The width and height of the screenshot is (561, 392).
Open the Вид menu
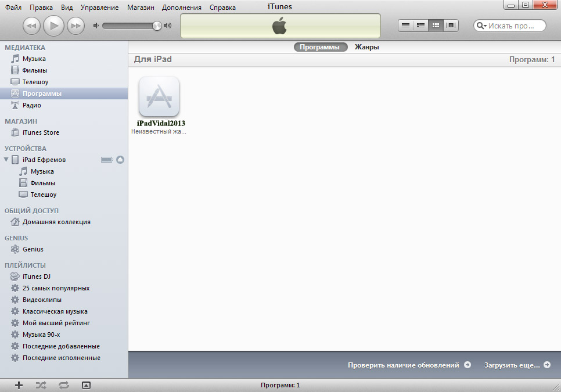coord(67,7)
